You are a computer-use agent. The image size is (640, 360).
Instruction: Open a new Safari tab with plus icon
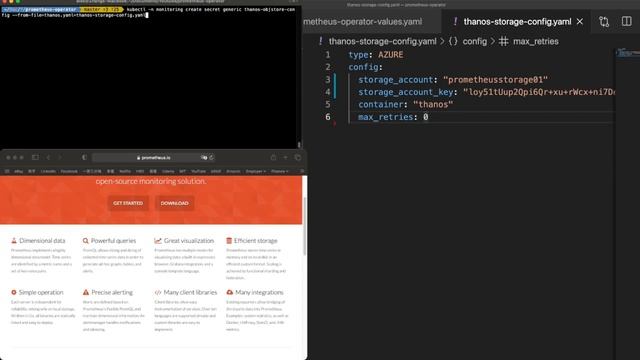click(x=285, y=157)
